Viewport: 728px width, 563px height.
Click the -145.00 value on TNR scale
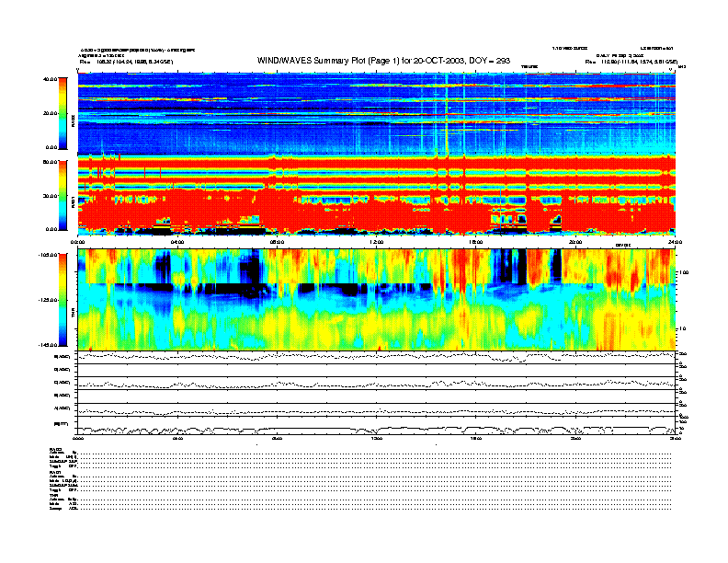(x=48, y=345)
